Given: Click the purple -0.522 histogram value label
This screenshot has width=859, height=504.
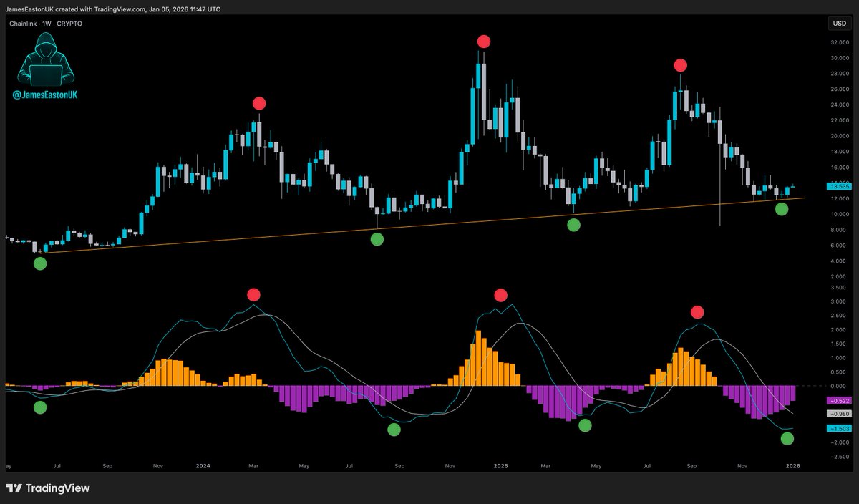Looking at the screenshot, I should click(x=838, y=400).
